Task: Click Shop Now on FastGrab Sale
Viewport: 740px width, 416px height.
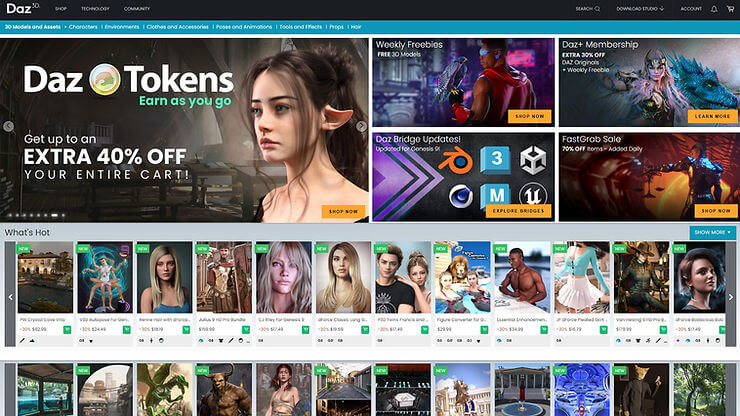Action: click(x=715, y=211)
